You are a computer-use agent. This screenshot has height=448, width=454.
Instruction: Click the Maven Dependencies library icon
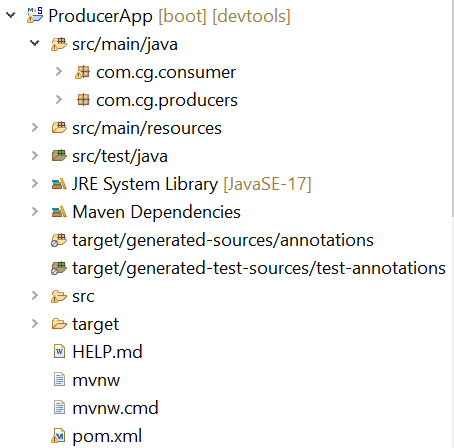point(59,212)
